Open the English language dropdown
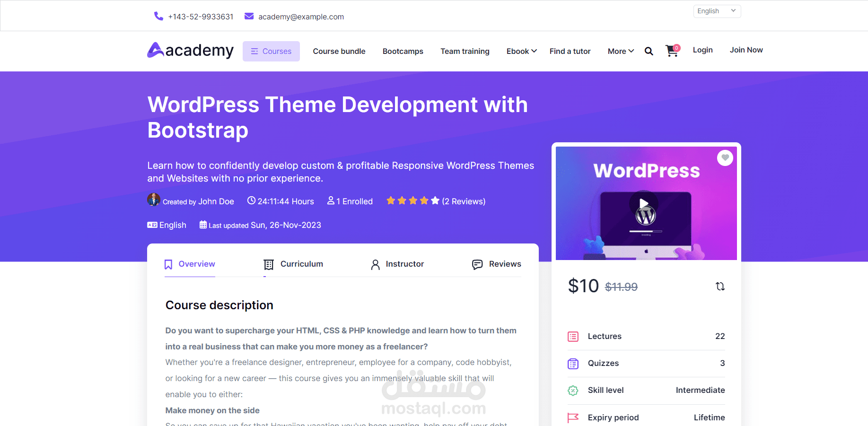This screenshot has width=868, height=426. pyautogui.click(x=717, y=11)
